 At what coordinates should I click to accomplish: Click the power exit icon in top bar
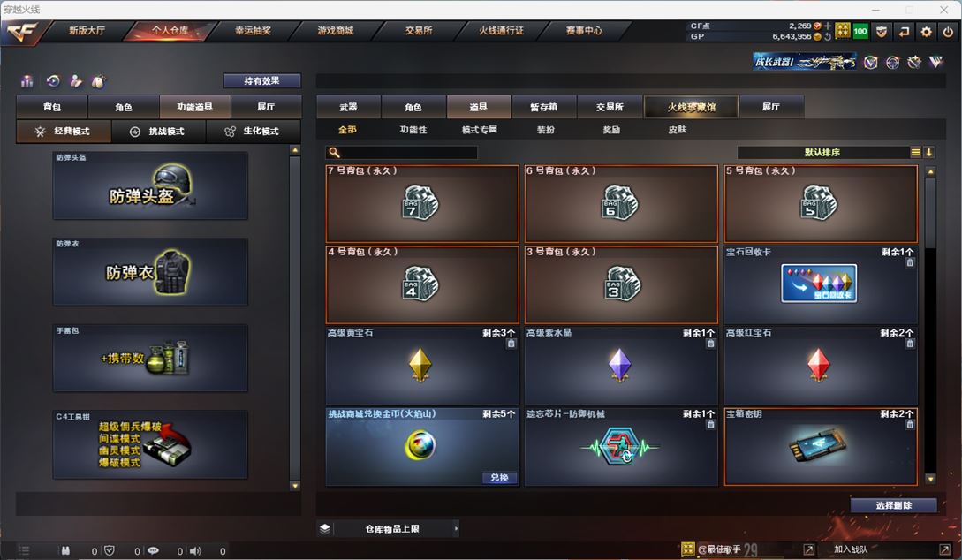948,32
